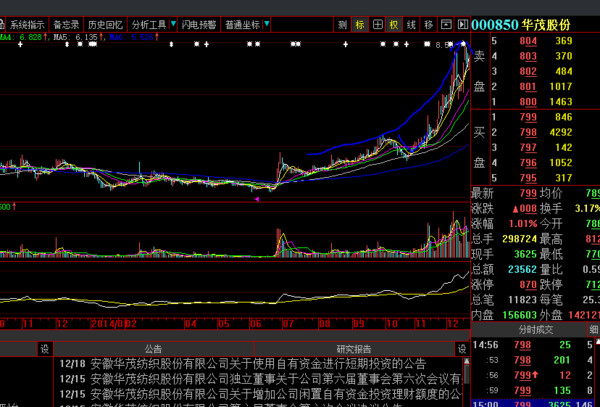600x407 pixels.
Task: Select the 线 line drawing tool
Action: (x=412, y=24)
